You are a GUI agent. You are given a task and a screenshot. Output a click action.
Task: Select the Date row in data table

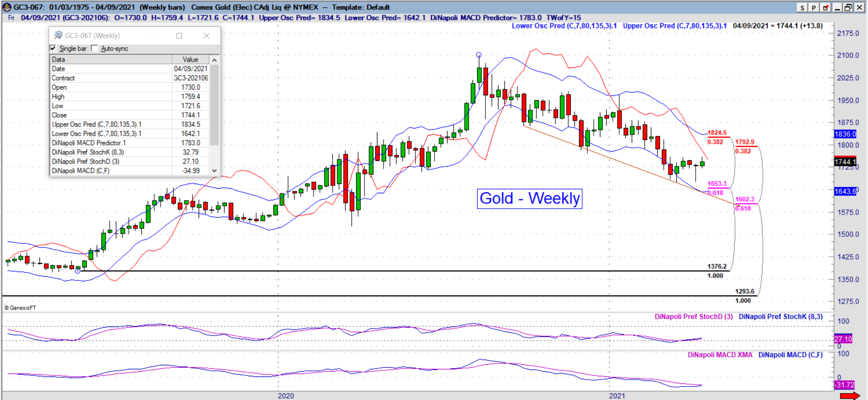[x=129, y=69]
